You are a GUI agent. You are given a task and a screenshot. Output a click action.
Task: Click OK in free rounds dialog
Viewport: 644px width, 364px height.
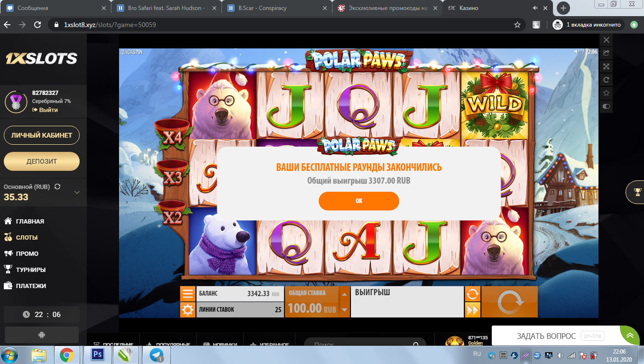pos(359,201)
